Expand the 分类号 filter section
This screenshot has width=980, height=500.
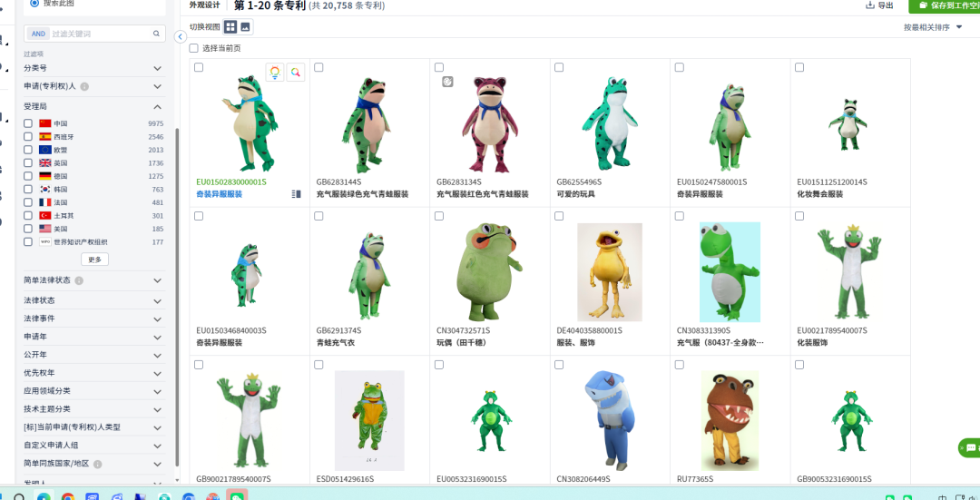(158, 68)
